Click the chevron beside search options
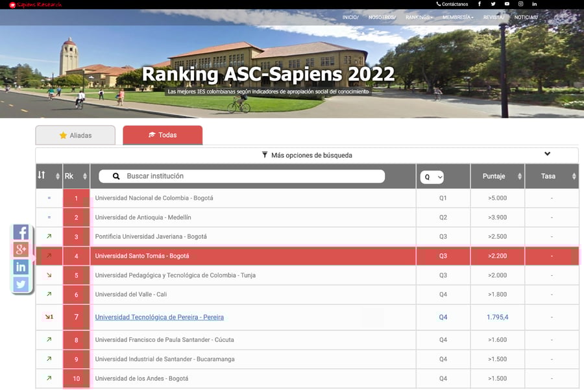Viewport: 584px width, 392px height. point(547,154)
